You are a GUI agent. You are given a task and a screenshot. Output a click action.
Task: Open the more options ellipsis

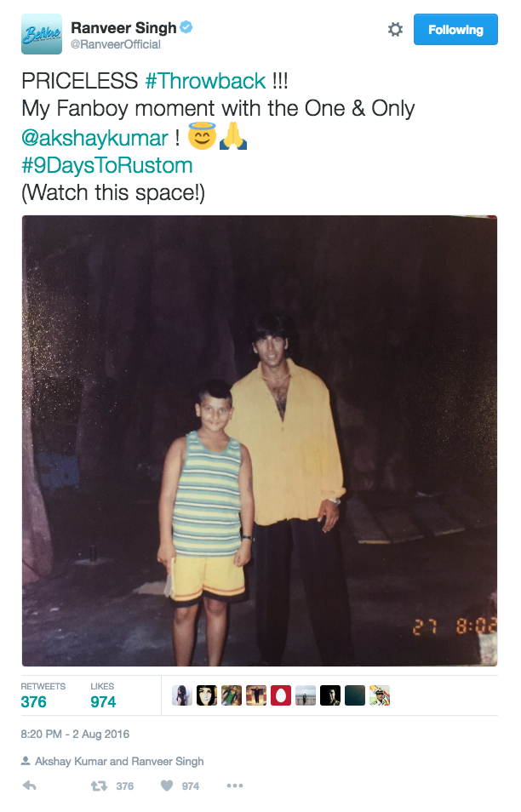(235, 786)
